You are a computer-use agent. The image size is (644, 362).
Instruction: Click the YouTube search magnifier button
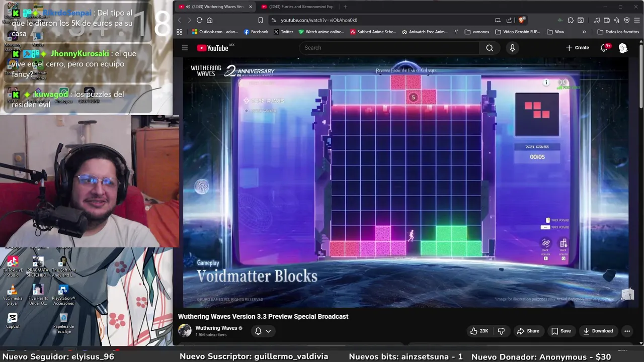[490, 48]
